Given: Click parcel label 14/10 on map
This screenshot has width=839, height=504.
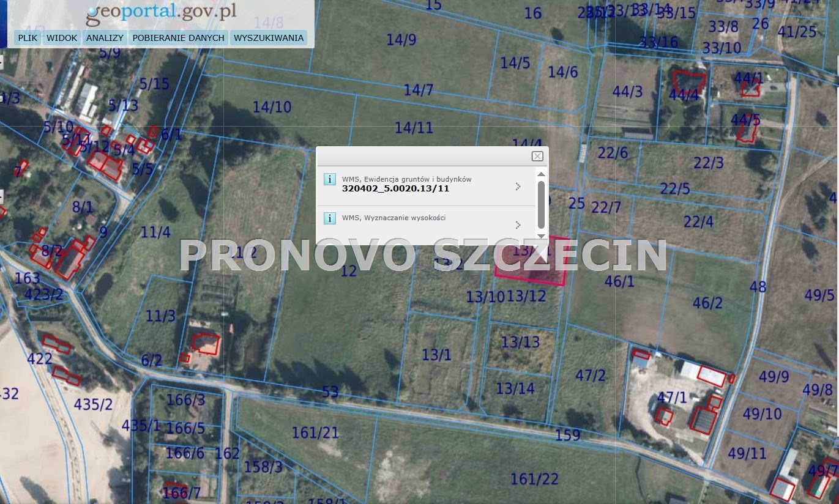Looking at the screenshot, I should (272, 107).
